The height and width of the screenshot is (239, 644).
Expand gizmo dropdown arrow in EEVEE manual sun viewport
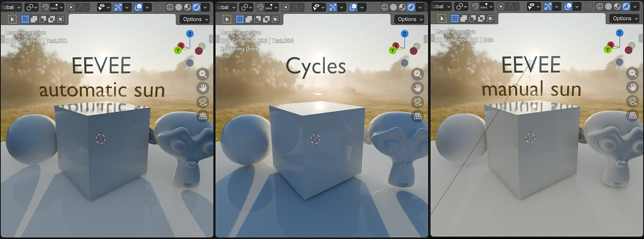pyautogui.click(x=556, y=7)
